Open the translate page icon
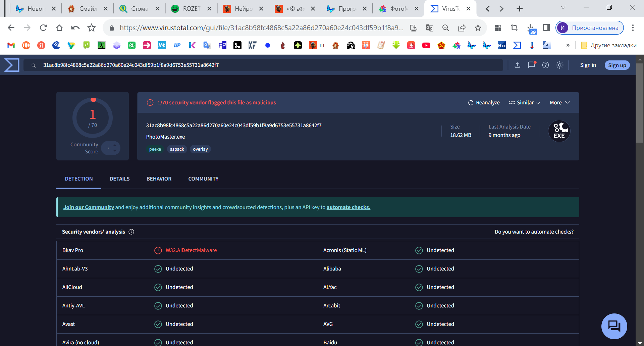 pos(430,28)
